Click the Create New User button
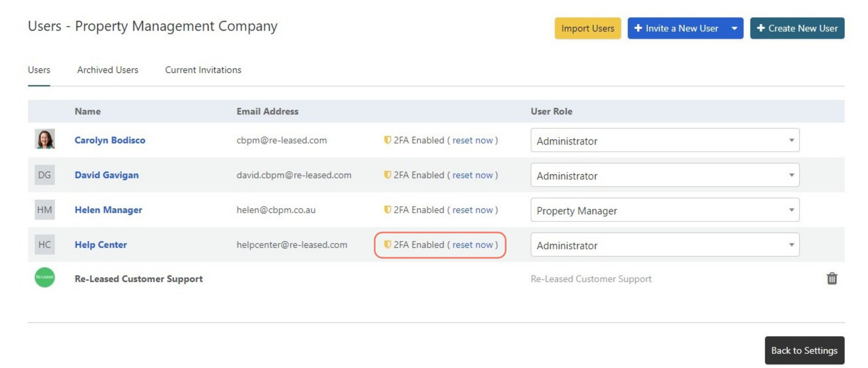868x368 pixels. point(797,28)
